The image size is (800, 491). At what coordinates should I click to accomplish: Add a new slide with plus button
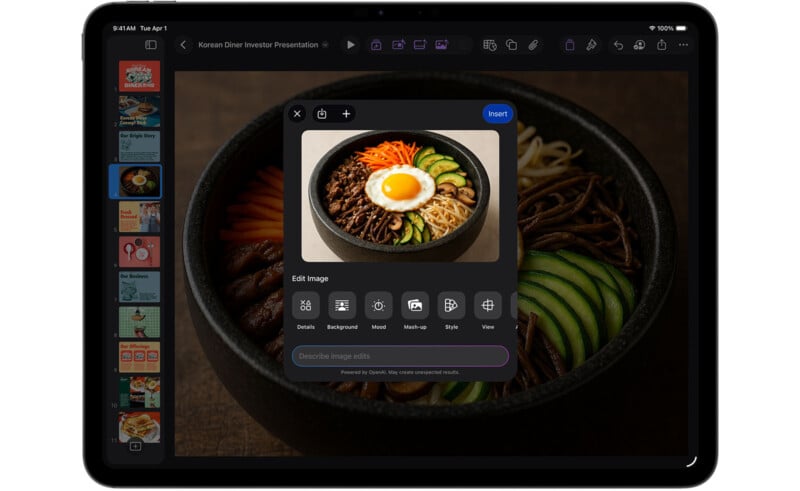point(135,447)
